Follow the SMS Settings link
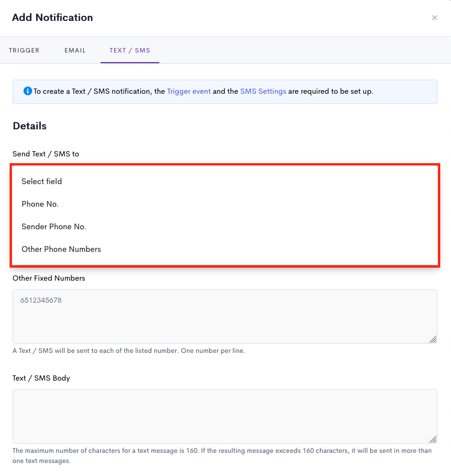This screenshot has height=476, width=451. [x=263, y=91]
